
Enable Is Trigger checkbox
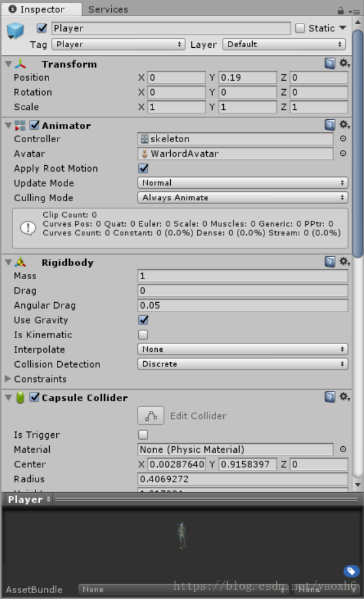click(x=143, y=435)
